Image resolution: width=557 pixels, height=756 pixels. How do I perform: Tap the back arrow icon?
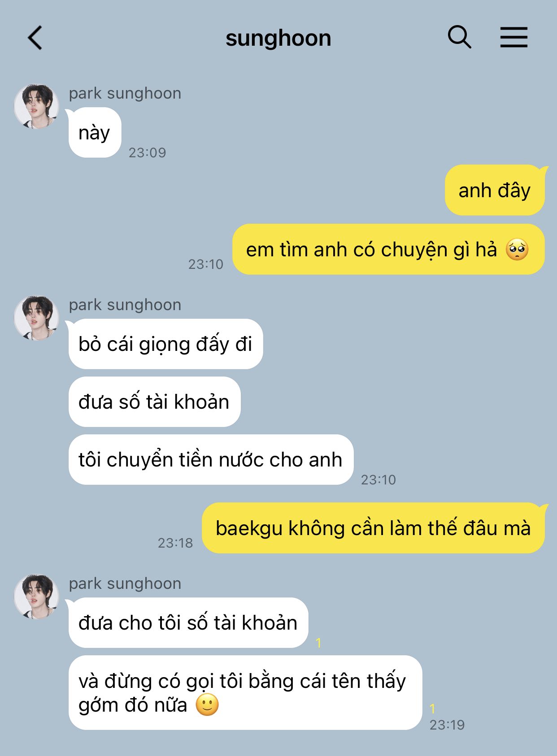[x=35, y=38]
